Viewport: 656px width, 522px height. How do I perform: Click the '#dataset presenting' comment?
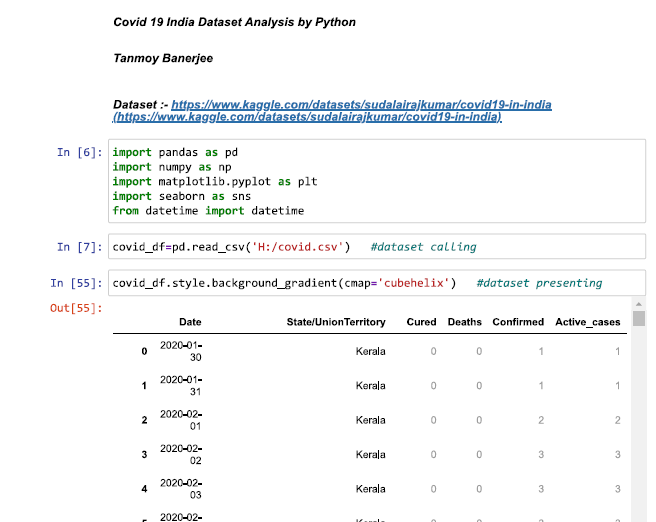click(539, 283)
